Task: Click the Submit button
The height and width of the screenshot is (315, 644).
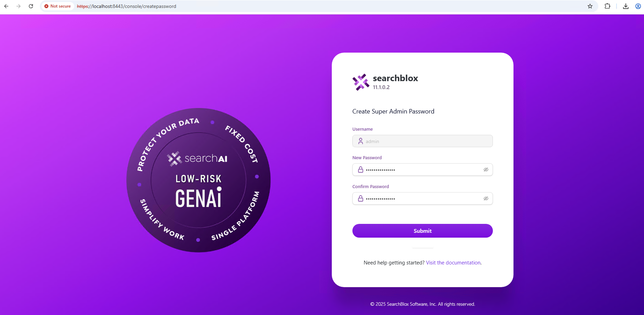Action: (422, 231)
